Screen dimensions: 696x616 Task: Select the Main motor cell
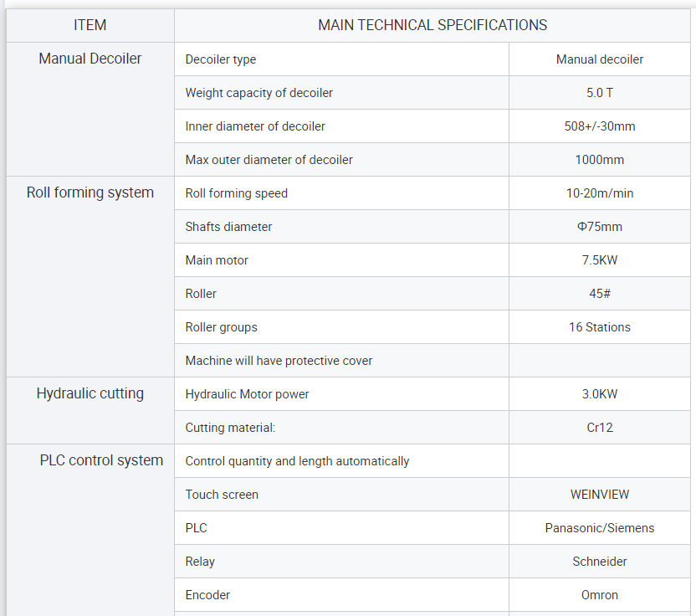pyautogui.click(x=341, y=260)
